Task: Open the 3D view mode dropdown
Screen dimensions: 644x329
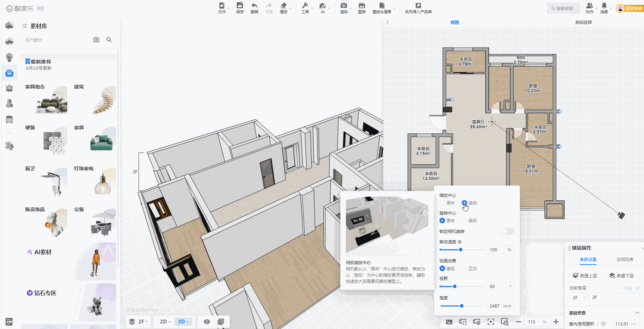Action: [183, 322]
